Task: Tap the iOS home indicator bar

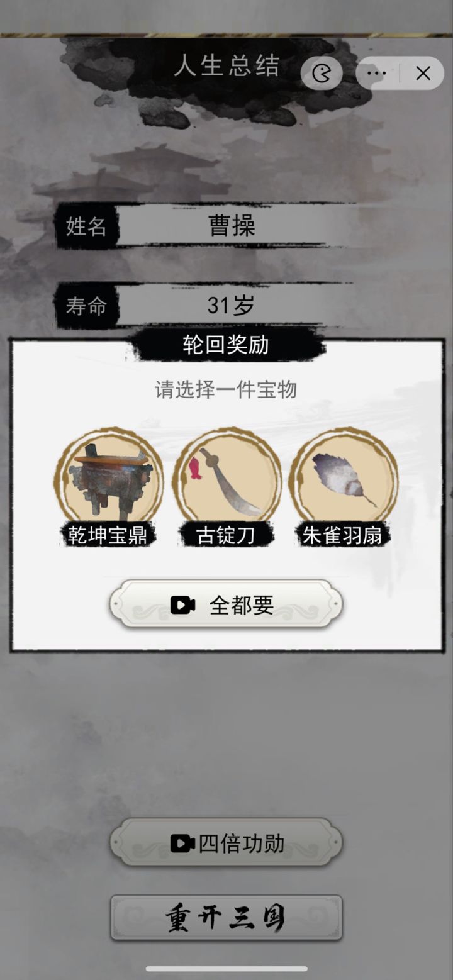Action: pos(226,969)
